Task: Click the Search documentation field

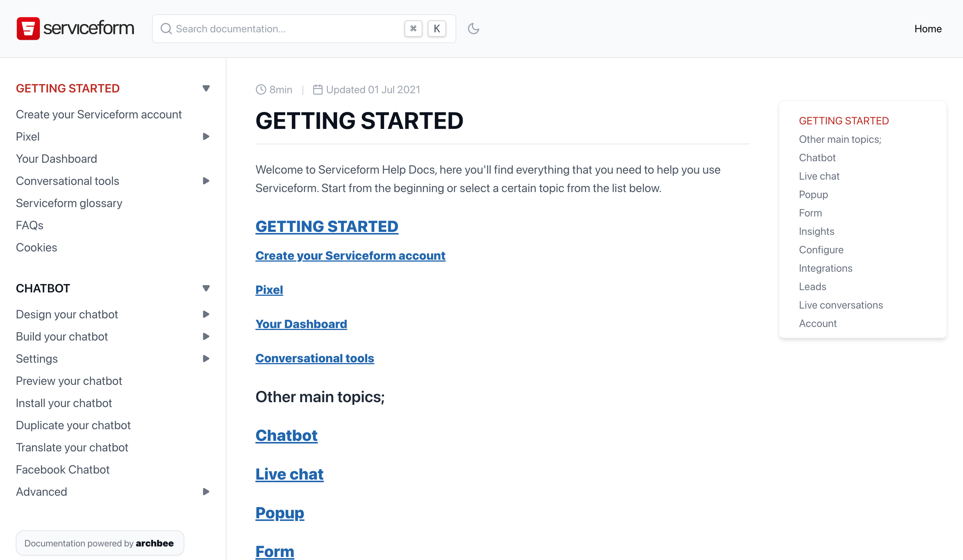Action: 304,29
